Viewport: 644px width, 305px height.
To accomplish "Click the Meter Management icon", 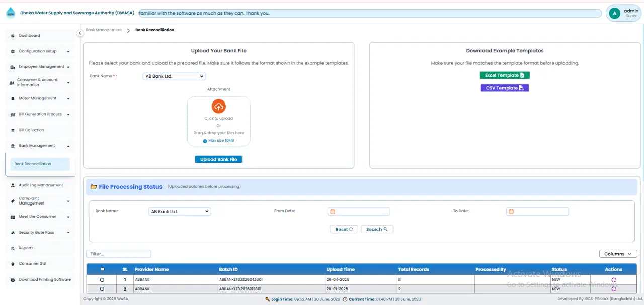I will click(x=13, y=98).
